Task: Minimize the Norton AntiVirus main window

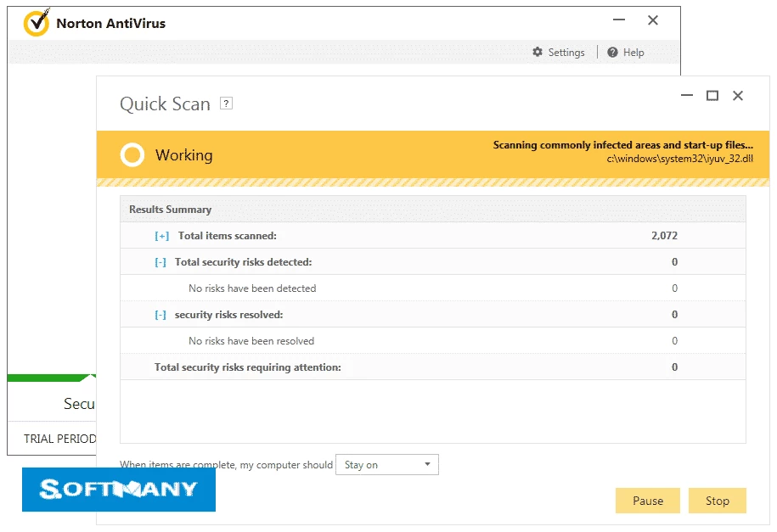Action: pos(617,21)
